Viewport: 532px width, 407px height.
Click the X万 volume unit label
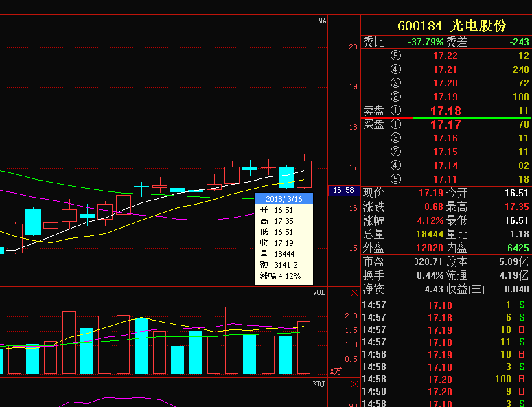point(336,371)
